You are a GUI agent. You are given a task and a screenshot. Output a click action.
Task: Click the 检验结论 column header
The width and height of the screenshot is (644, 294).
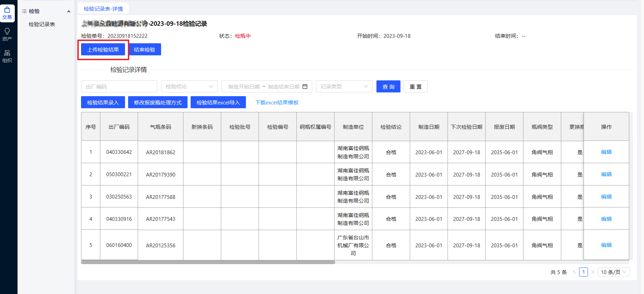pos(391,127)
